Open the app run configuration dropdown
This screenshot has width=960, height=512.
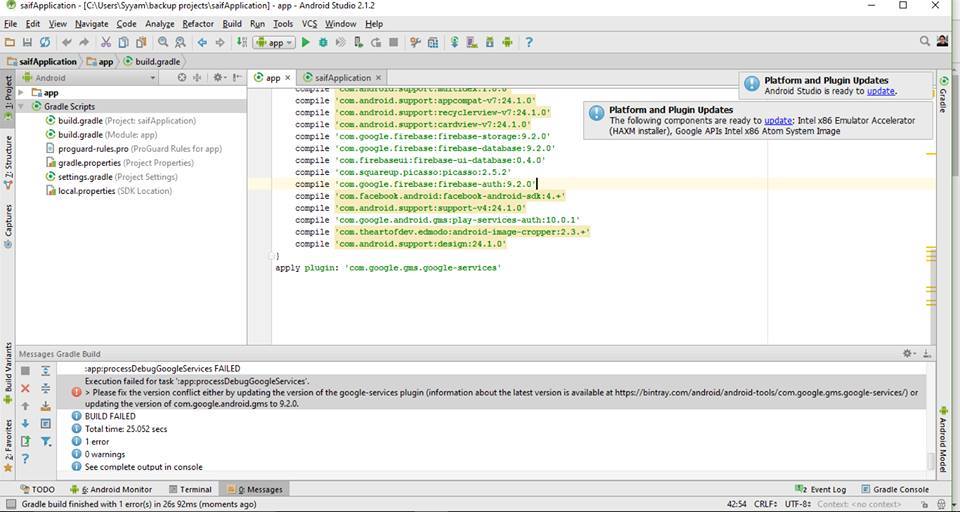point(274,43)
